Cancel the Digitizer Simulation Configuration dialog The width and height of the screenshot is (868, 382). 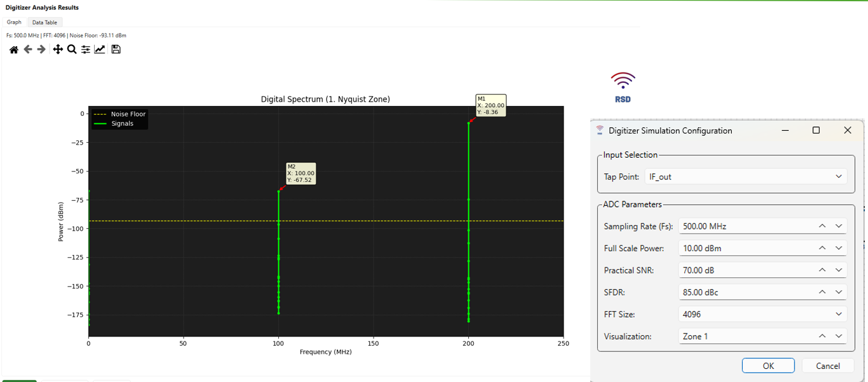[828, 366]
